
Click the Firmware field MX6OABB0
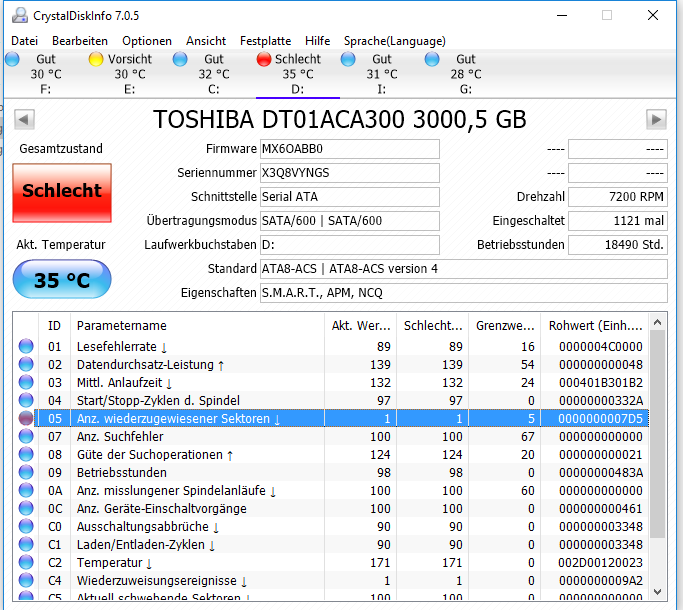click(x=350, y=149)
